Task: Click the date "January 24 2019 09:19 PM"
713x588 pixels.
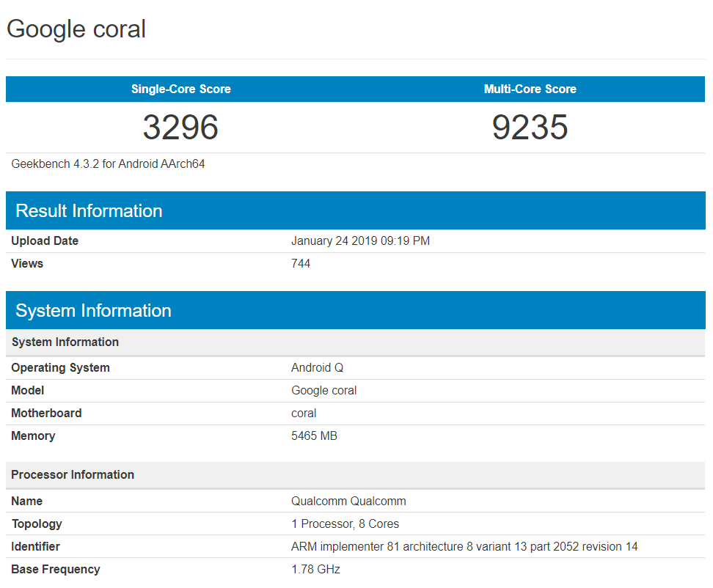Action: tap(361, 240)
